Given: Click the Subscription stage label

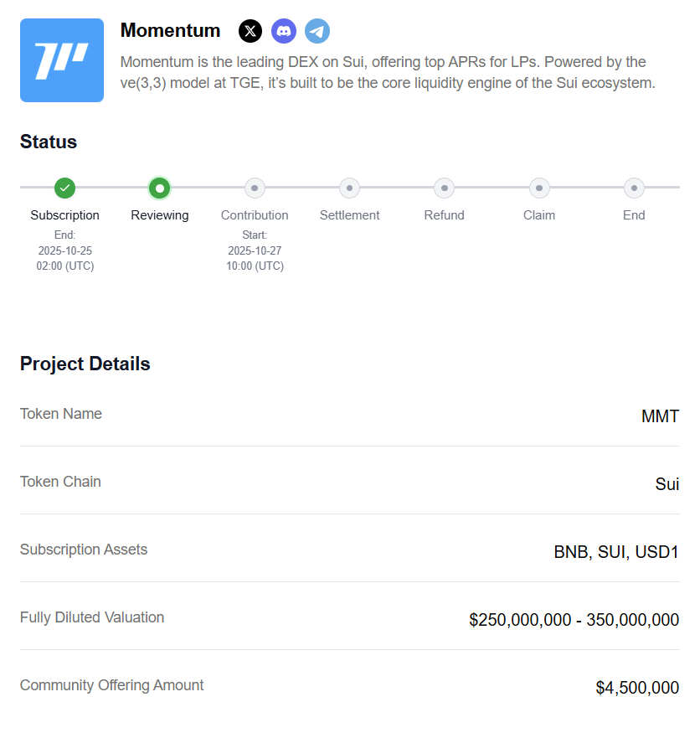Looking at the screenshot, I should (x=64, y=215).
